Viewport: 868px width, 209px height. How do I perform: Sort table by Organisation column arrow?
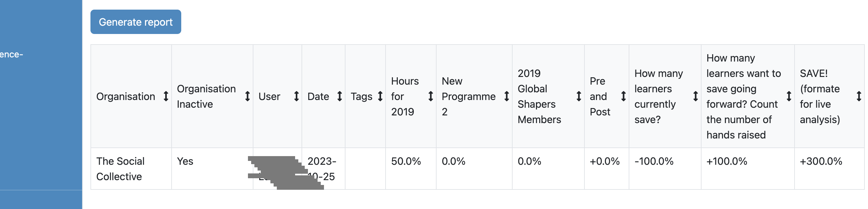point(166,96)
